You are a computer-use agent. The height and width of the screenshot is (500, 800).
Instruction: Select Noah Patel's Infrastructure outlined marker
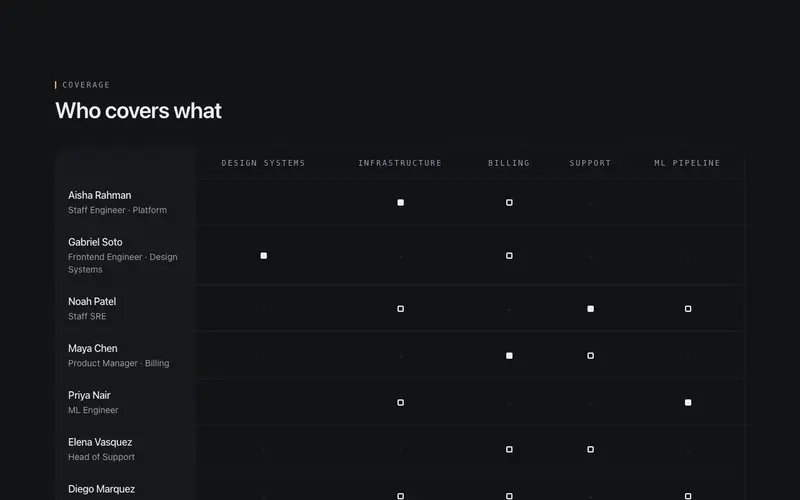401,309
